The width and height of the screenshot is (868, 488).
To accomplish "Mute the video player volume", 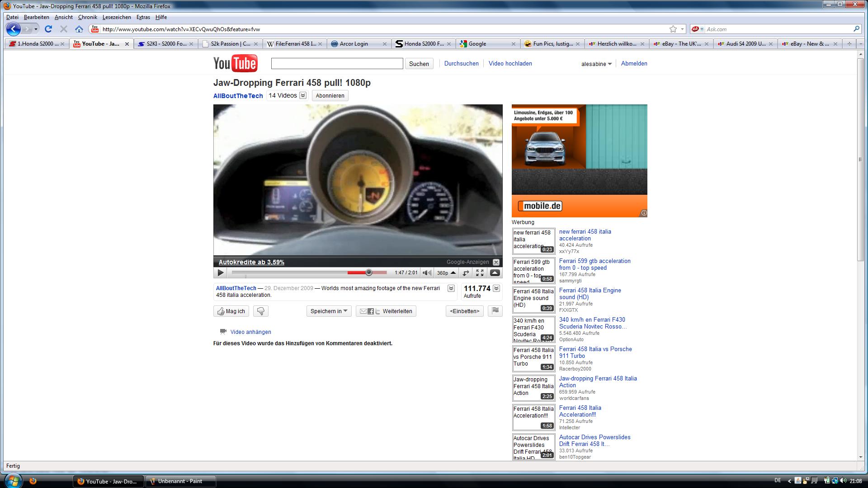I will click(426, 272).
